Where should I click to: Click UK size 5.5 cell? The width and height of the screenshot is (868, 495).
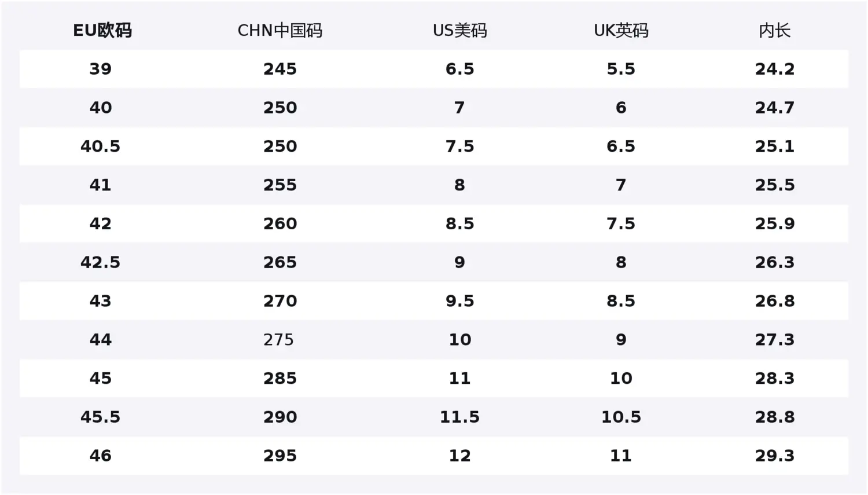click(621, 69)
